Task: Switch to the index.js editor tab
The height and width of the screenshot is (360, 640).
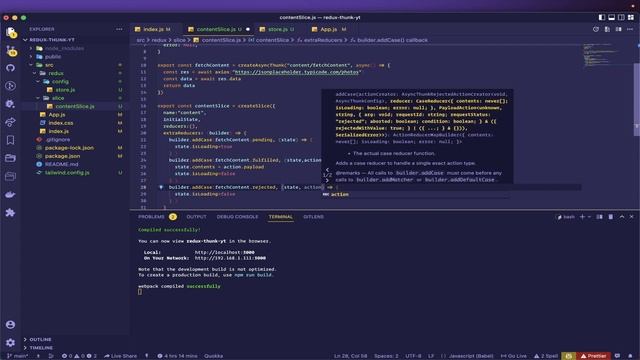Action: tap(153, 29)
